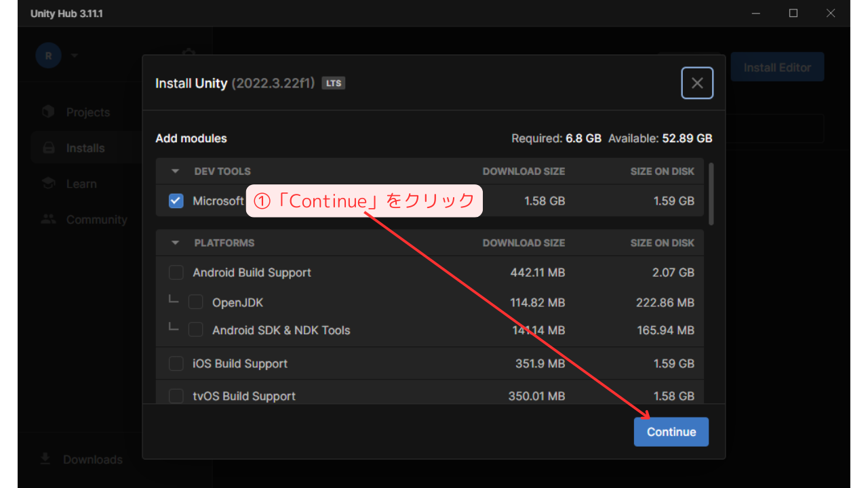The width and height of the screenshot is (868, 488).
Task: Close the Install Unity dialog with X
Action: click(x=697, y=83)
